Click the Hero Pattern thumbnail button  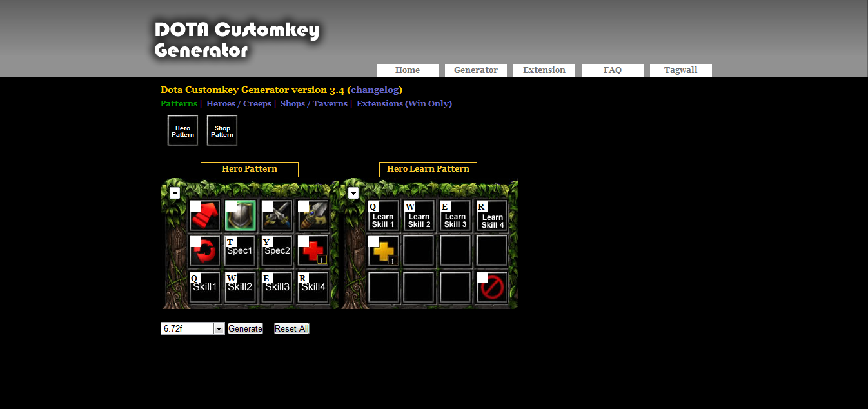(182, 130)
